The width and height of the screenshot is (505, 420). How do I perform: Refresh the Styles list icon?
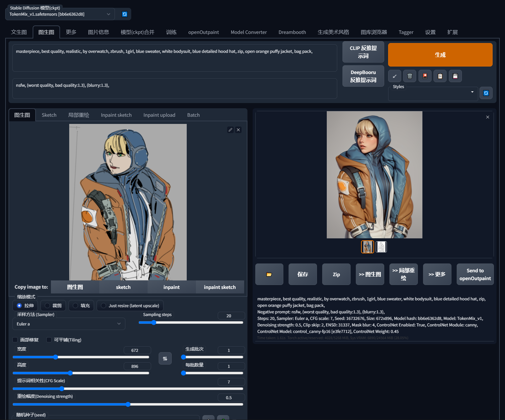(486, 93)
